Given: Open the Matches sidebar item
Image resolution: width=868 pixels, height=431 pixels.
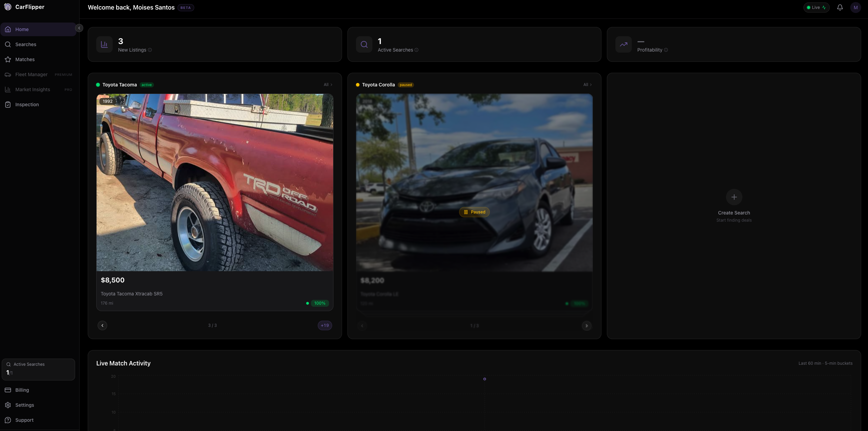Looking at the screenshot, I should pyautogui.click(x=25, y=59).
